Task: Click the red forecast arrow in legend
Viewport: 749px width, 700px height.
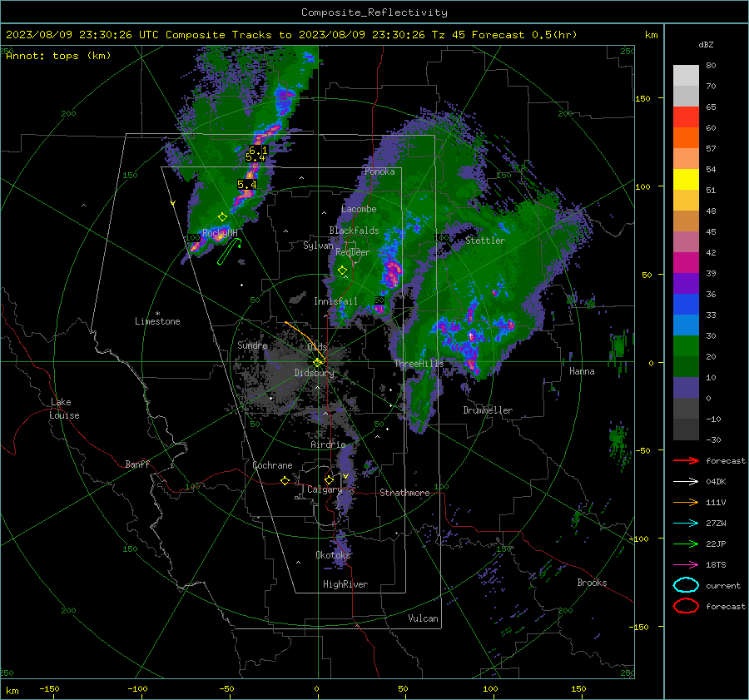Action: pos(686,460)
